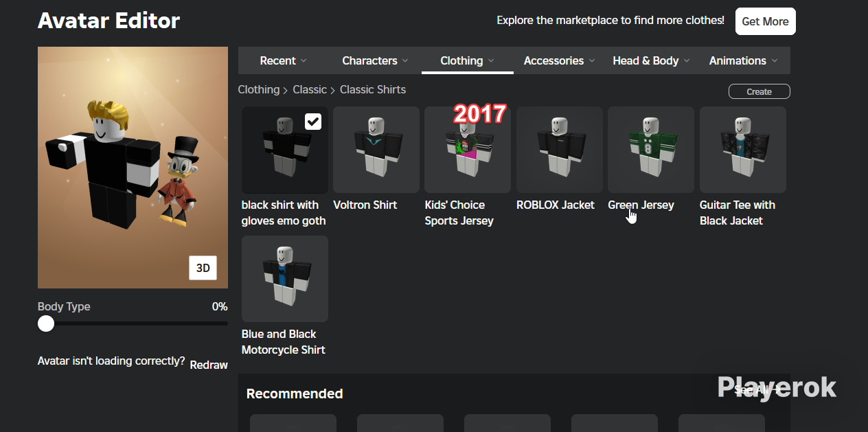Open the Head & Body tab dropdown
The image size is (868, 432).
click(x=651, y=60)
